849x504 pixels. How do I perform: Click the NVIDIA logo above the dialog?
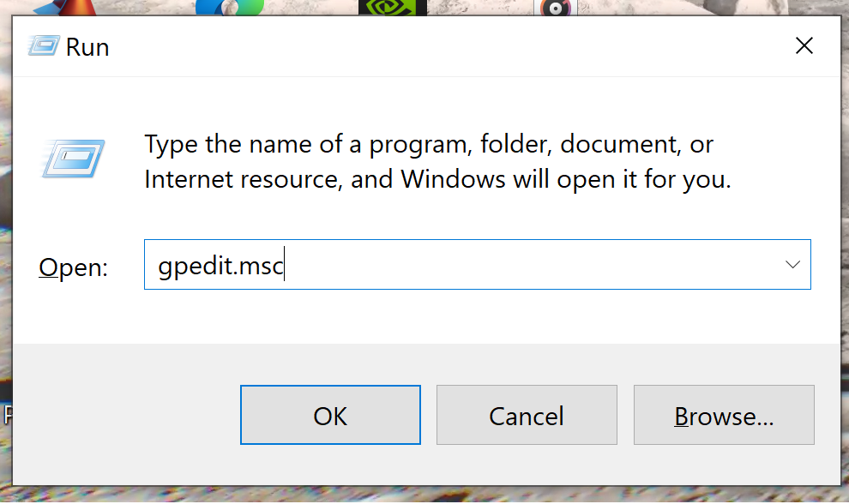[391, 8]
